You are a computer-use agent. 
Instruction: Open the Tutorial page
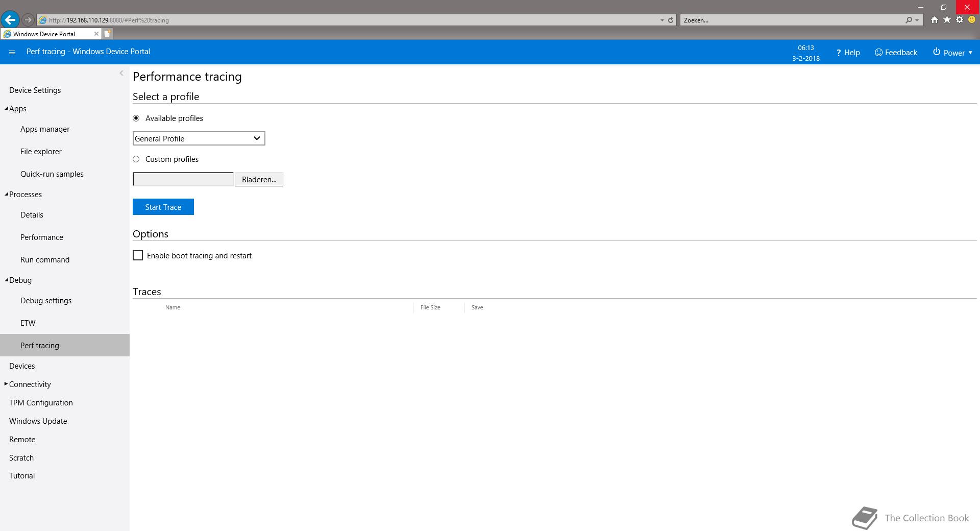(x=22, y=476)
